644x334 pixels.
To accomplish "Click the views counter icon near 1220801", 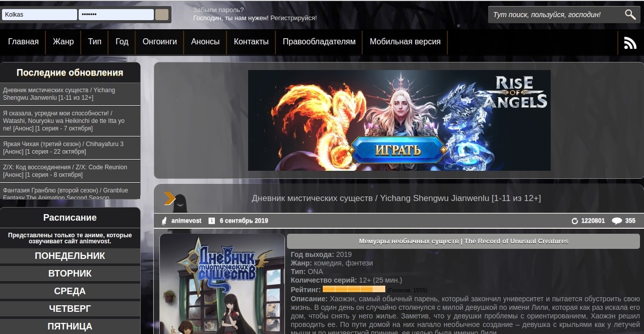I will coord(574,221).
